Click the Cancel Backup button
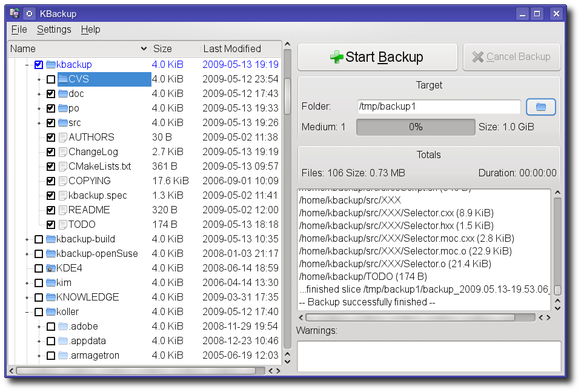 pyautogui.click(x=512, y=57)
